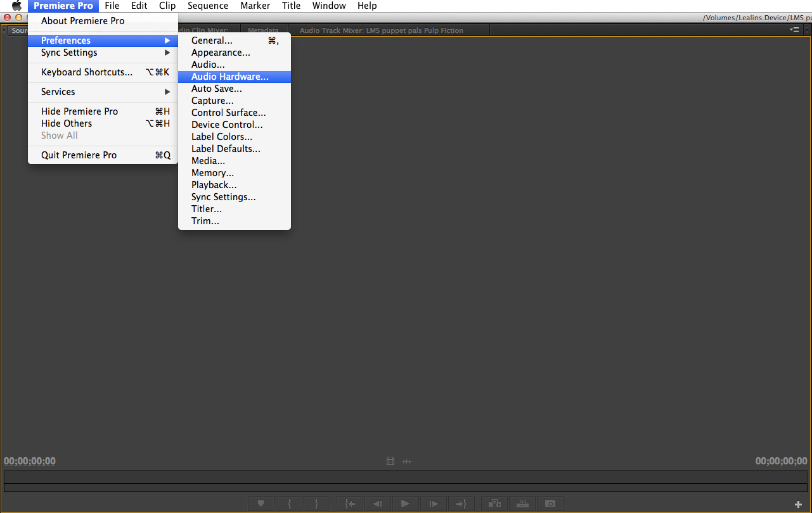Open Trim preferences
The width and height of the screenshot is (812, 513).
pos(235,221)
